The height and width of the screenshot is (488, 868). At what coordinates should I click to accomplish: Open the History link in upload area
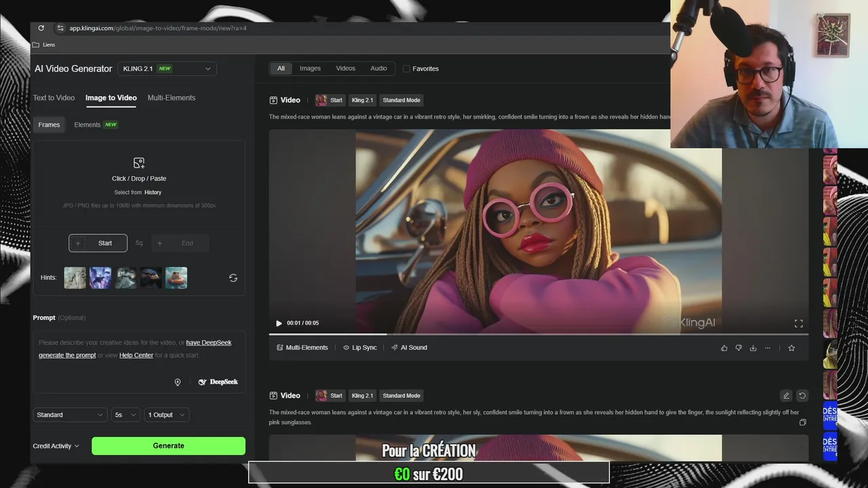pyautogui.click(x=153, y=192)
